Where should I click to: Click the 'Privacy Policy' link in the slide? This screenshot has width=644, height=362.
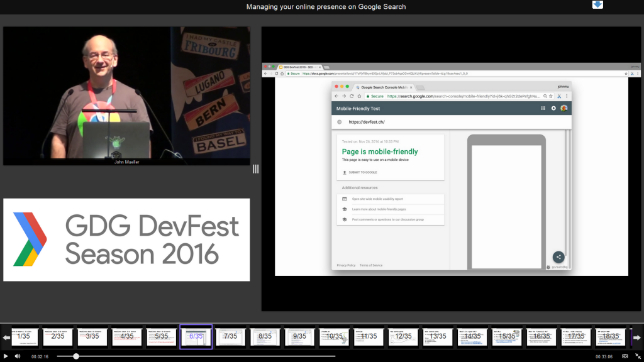(x=347, y=266)
